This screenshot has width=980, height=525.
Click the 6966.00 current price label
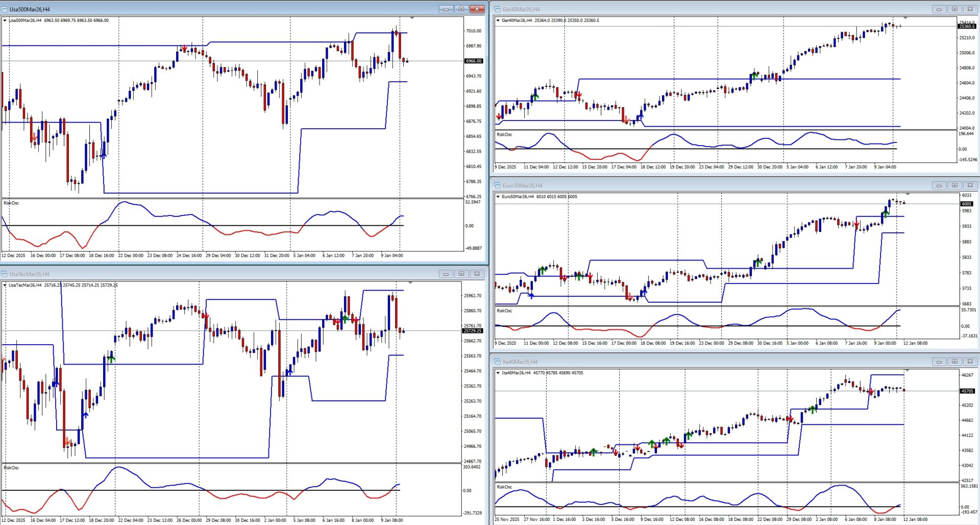(x=473, y=61)
